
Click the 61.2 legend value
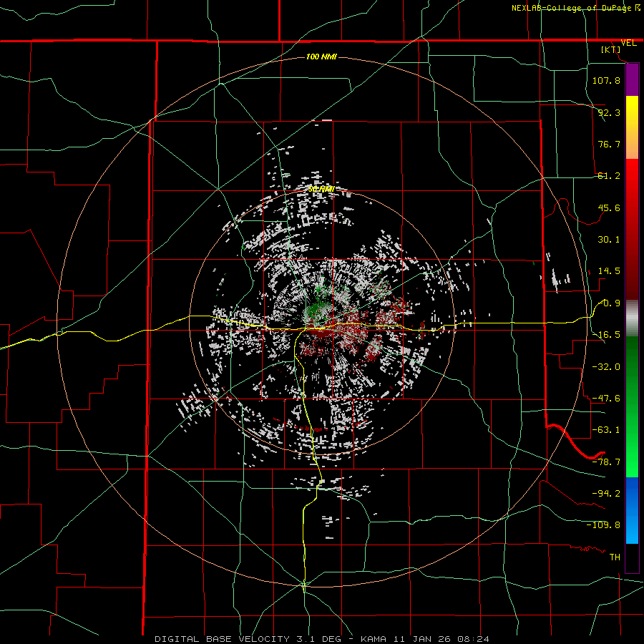coord(609,176)
